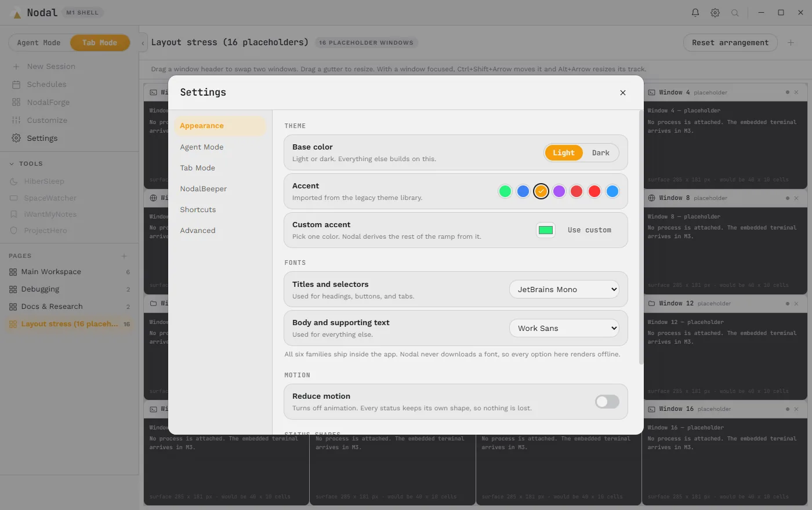Click the iWantMyNotes bookmark icon
Image resolution: width=812 pixels, height=510 pixels.
pos(14,214)
